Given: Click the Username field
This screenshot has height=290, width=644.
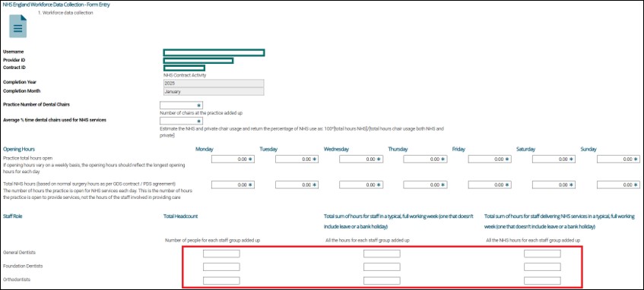Looking at the screenshot, I should (214, 52).
